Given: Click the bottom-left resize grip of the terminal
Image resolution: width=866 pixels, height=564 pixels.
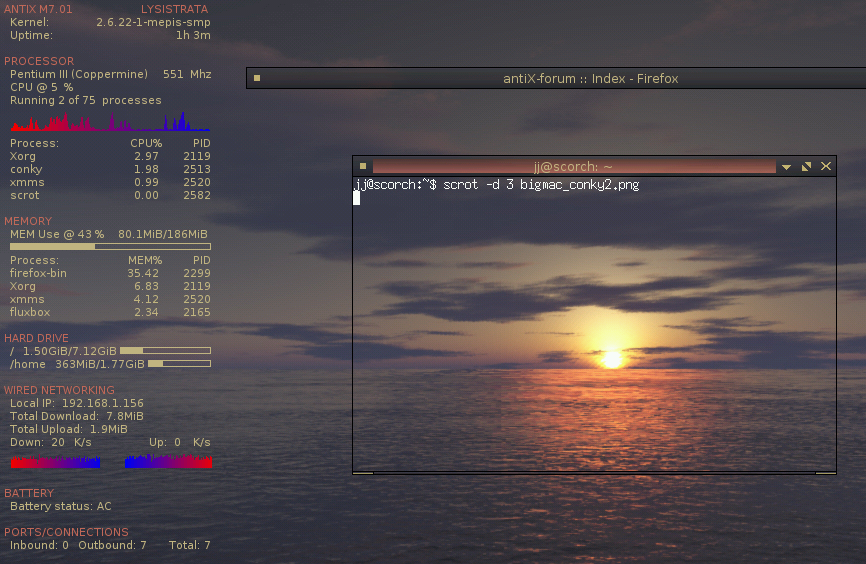Looking at the screenshot, I should pos(363,473).
